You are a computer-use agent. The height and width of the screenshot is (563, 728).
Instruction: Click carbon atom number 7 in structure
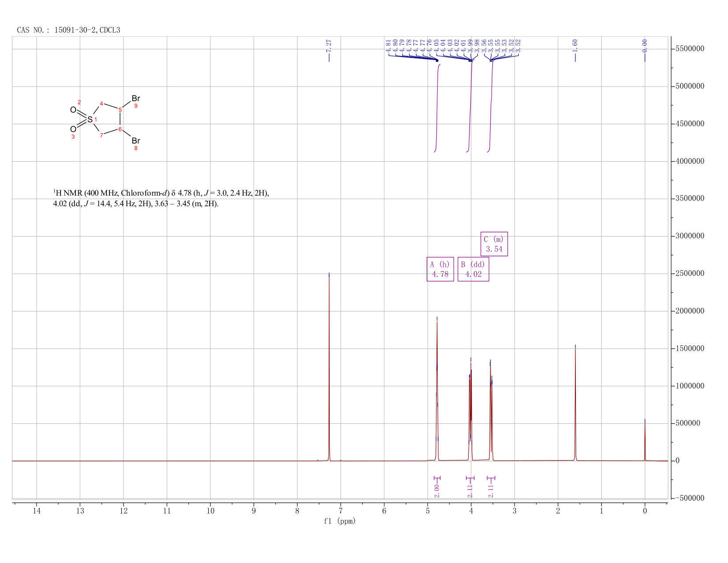click(x=101, y=136)
